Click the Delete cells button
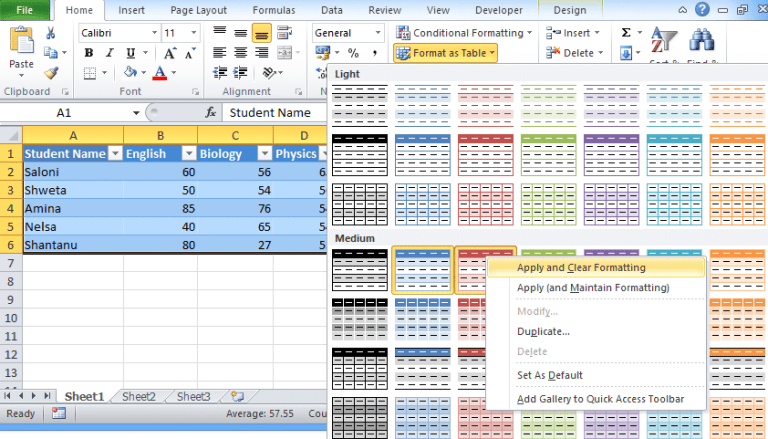 [x=574, y=53]
